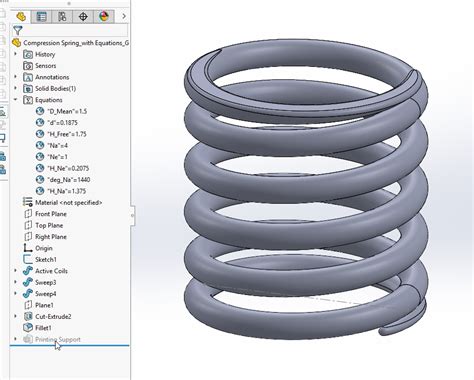This screenshot has width=474, height=380.
Task: Select the Right Plane icon
Action: click(x=28, y=236)
